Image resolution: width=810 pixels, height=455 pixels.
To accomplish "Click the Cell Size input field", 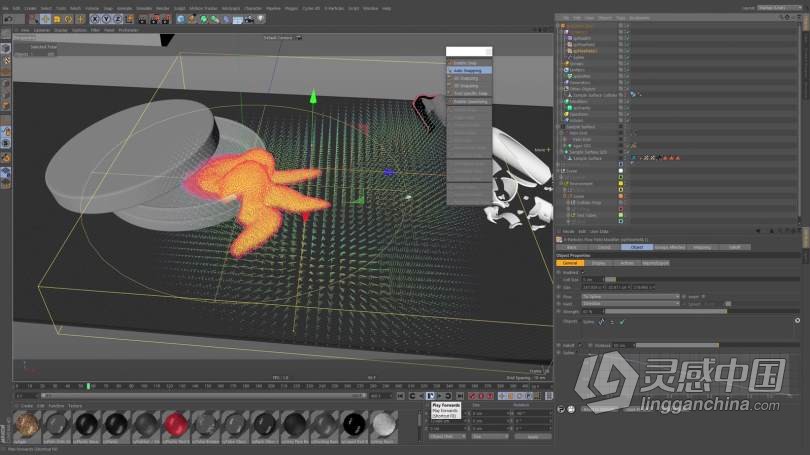I will click(x=593, y=279).
